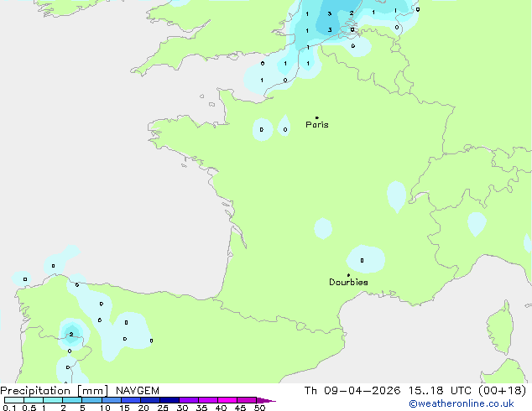Click the legend value label '25'
This screenshot has height=411, width=532.
pyautogui.click(x=163, y=408)
